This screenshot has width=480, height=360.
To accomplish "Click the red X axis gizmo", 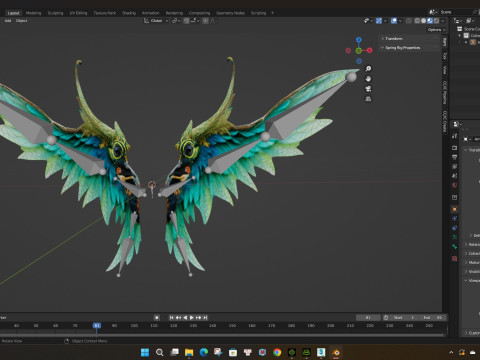I will (369, 50).
